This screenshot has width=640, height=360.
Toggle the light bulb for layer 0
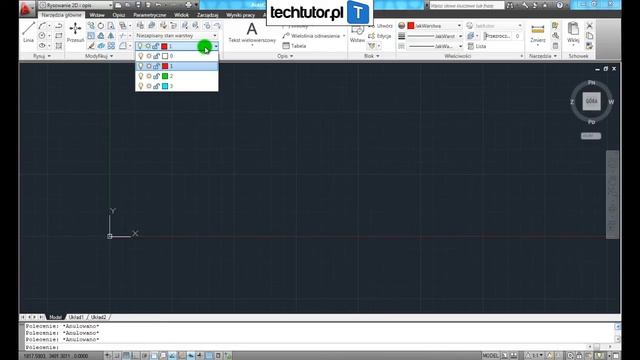[x=141, y=56]
